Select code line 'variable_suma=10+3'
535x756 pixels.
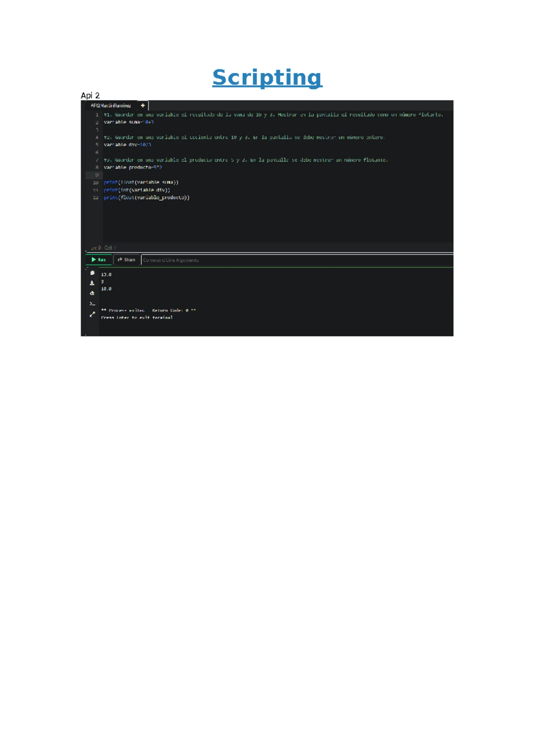(x=129, y=122)
